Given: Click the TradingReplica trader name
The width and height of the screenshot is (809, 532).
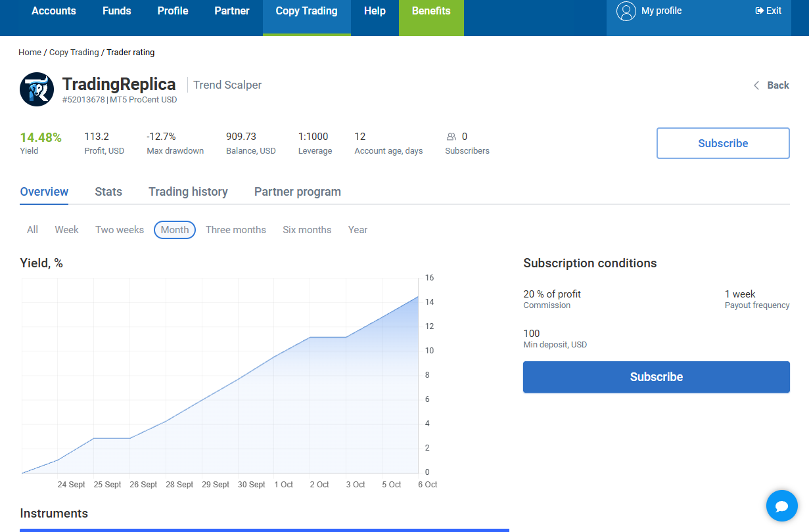Looking at the screenshot, I should (x=119, y=84).
